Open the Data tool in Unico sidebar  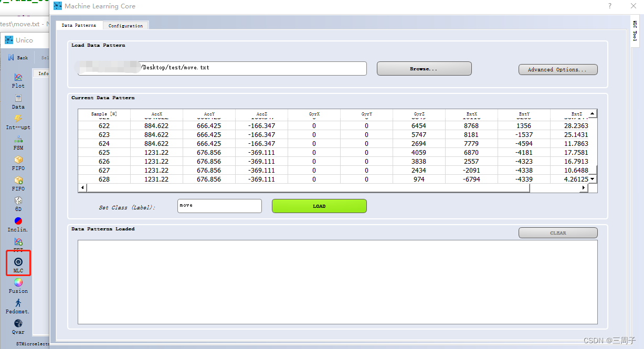18,102
